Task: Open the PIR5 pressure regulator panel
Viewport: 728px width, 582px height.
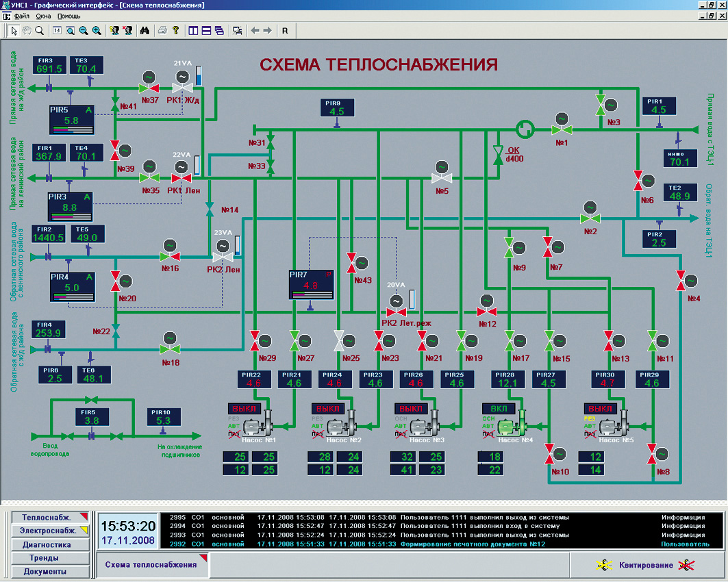Action: point(72,120)
